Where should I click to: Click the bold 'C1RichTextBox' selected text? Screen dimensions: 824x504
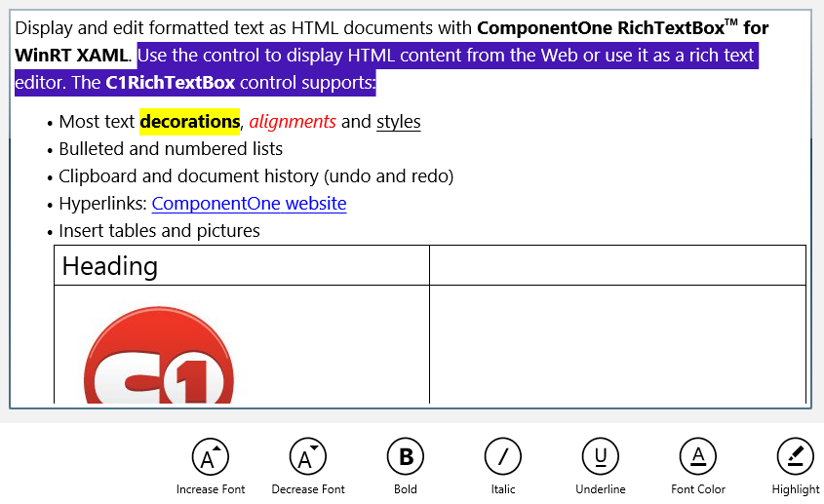point(171,83)
